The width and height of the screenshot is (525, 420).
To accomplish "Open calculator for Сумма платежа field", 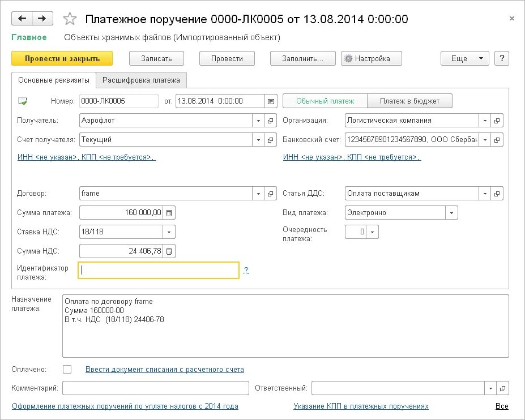I will [170, 213].
